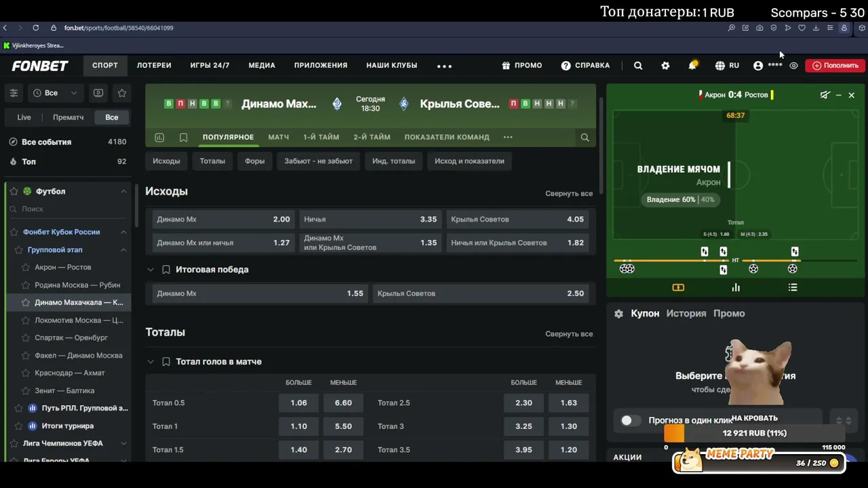
Task: Open the RU language selector
Action: (x=727, y=66)
